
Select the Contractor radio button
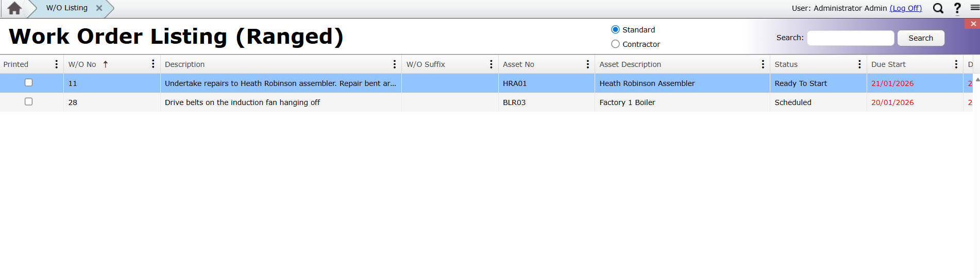[x=615, y=44]
